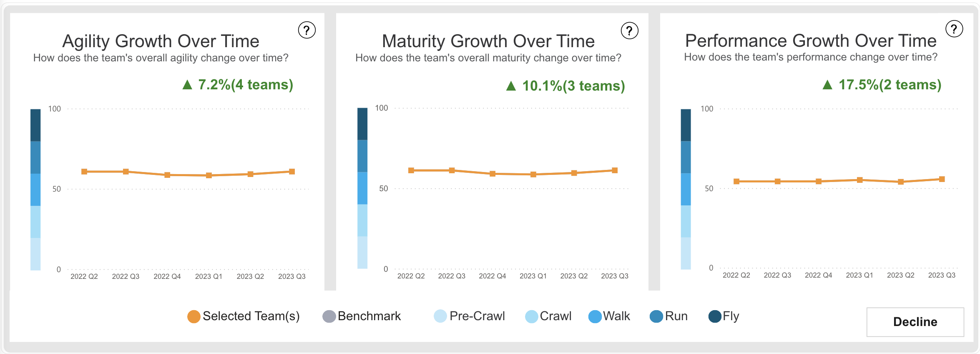
Task: Click the Maturity Growth Over Time title
Action: pyautogui.click(x=488, y=41)
